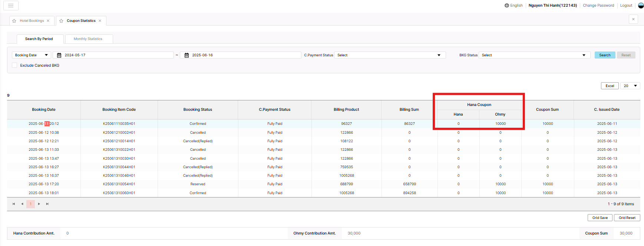644x246 pixels.
Task: Go to the first page of results
Action: 14,204
